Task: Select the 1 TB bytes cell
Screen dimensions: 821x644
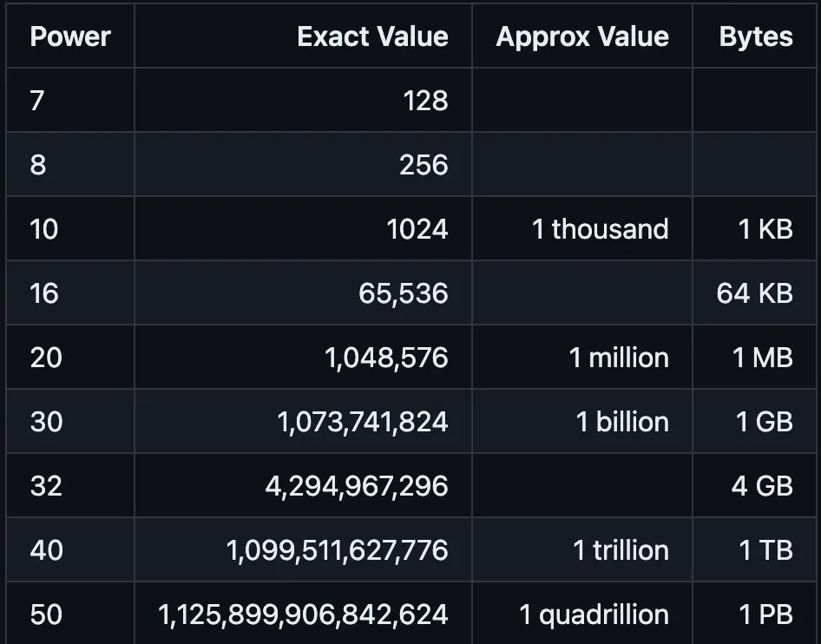Action: pos(765,550)
